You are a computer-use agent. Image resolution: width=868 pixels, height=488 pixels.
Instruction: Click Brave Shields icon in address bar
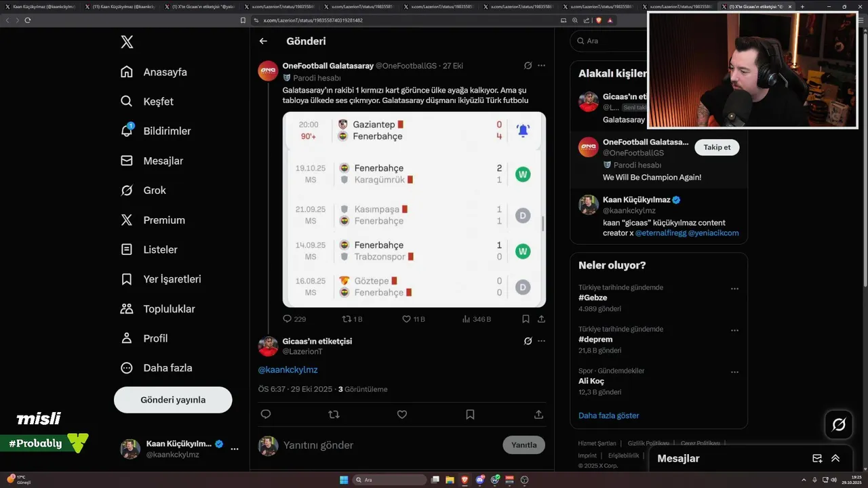[599, 20]
